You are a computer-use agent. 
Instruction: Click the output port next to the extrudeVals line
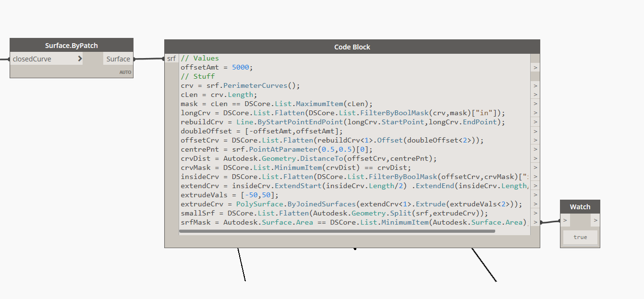point(535,194)
